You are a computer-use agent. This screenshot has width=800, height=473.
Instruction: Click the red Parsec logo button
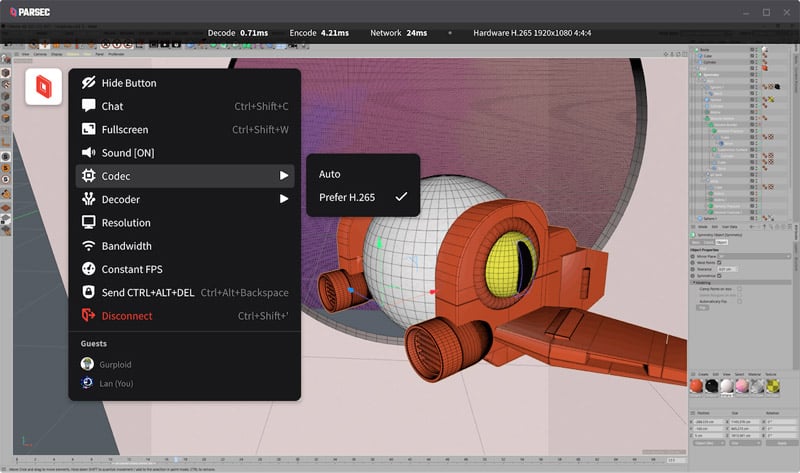point(45,87)
